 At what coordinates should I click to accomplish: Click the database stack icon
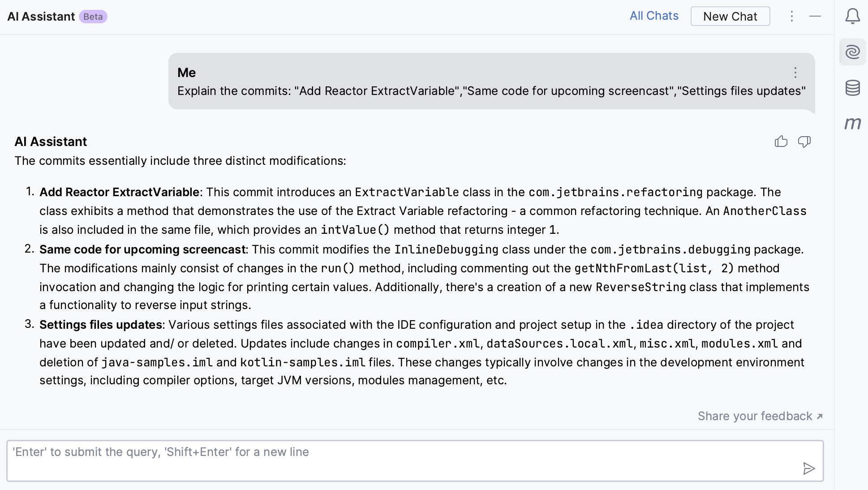coord(854,88)
